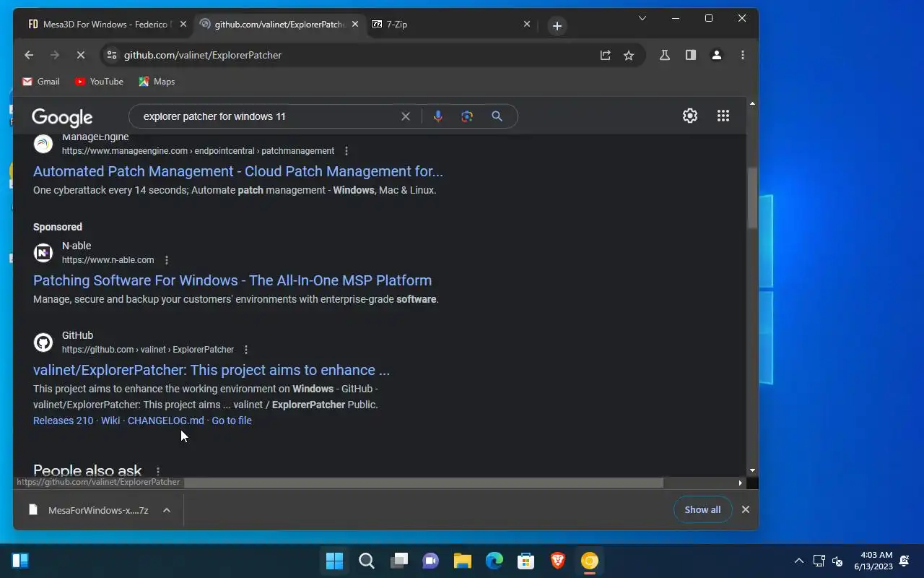Open the notification center icon
Viewport: 924px width, 578px height.
[x=905, y=561]
